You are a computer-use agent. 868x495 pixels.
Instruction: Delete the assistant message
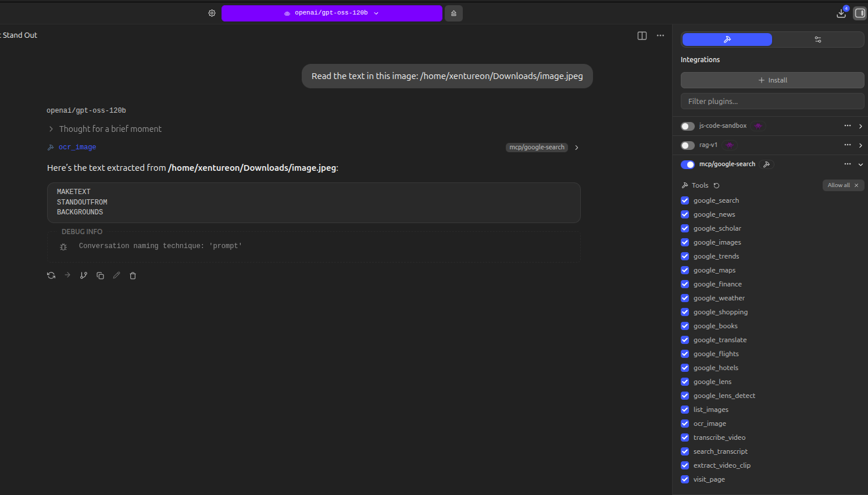(x=133, y=275)
